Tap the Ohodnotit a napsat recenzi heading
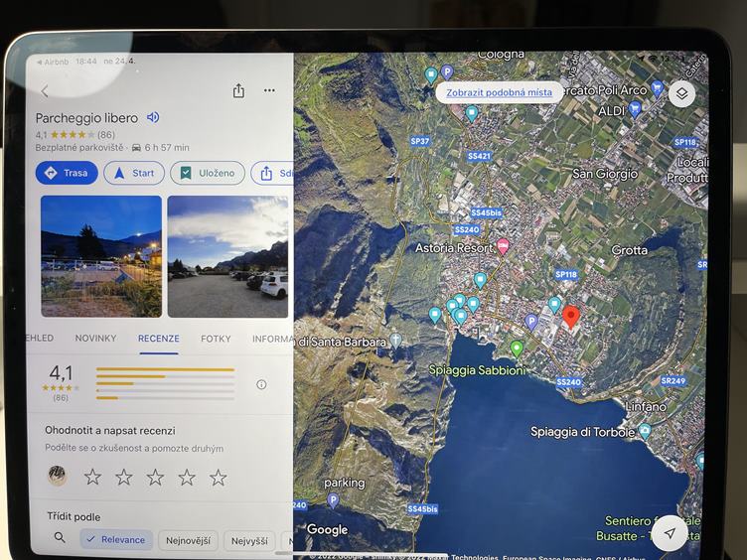 pyautogui.click(x=110, y=431)
